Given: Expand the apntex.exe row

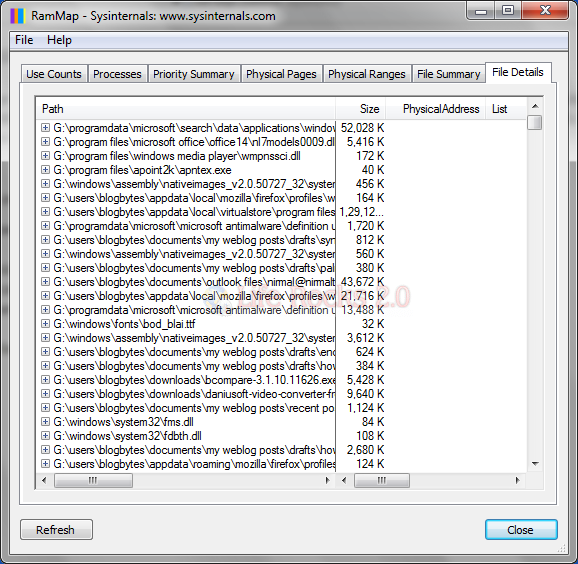Looking at the screenshot, I should pyautogui.click(x=45, y=170).
